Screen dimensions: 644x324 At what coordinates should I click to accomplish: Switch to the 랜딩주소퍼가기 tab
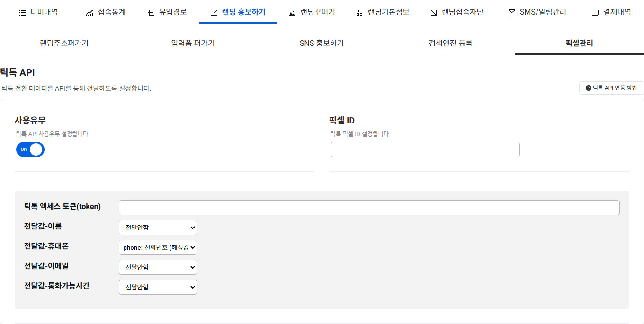pos(64,43)
